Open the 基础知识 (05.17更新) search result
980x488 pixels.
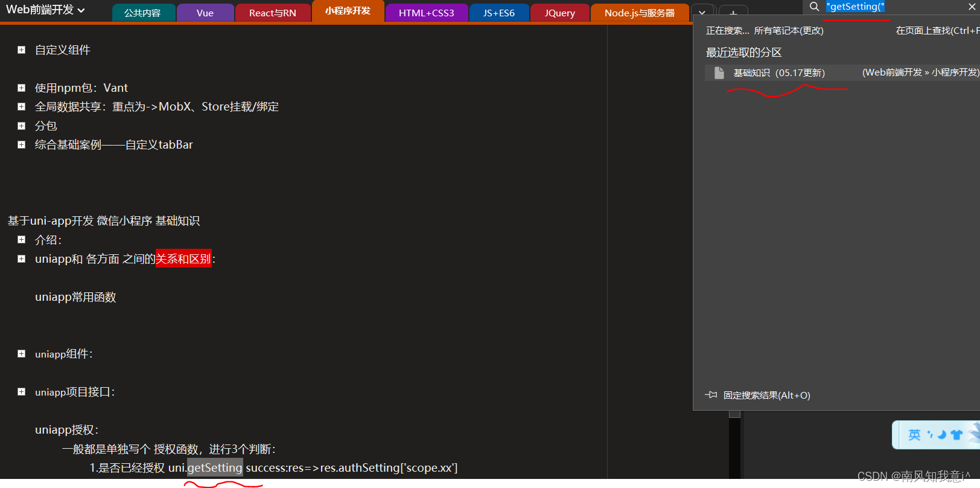click(x=842, y=72)
